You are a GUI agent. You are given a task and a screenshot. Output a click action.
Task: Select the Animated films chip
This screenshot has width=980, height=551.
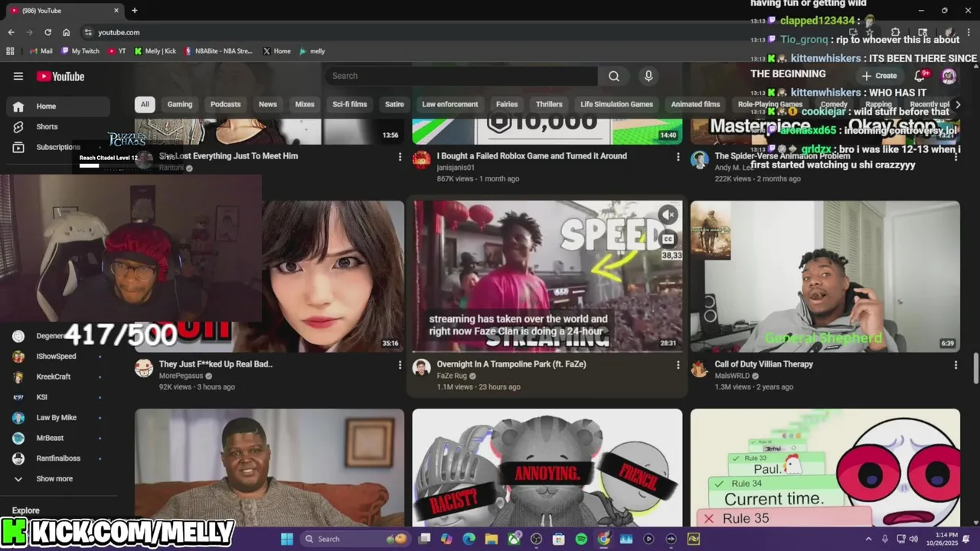[x=695, y=104]
